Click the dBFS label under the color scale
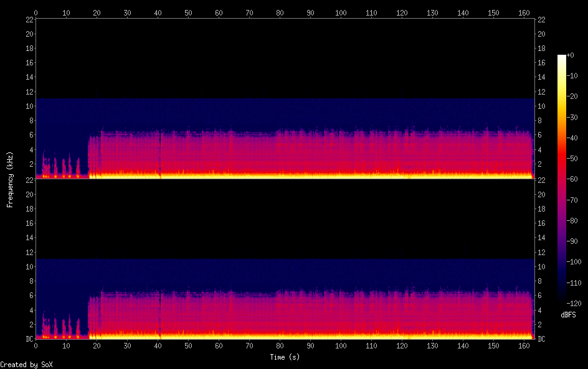 click(x=568, y=315)
